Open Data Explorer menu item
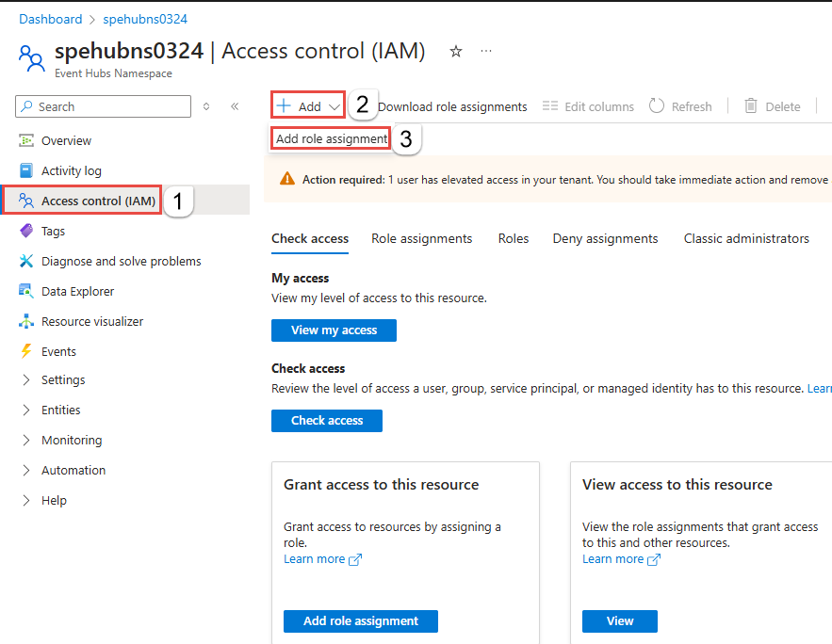832x644 pixels. click(77, 292)
